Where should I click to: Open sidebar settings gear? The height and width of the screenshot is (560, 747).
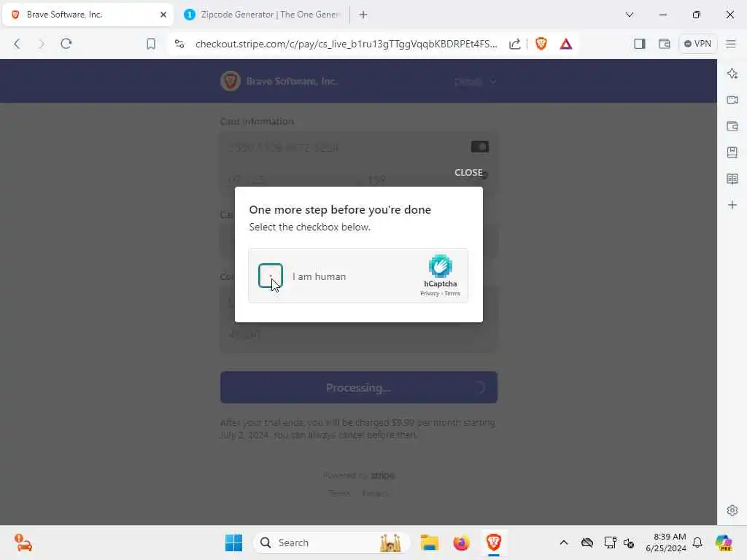click(x=732, y=510)
